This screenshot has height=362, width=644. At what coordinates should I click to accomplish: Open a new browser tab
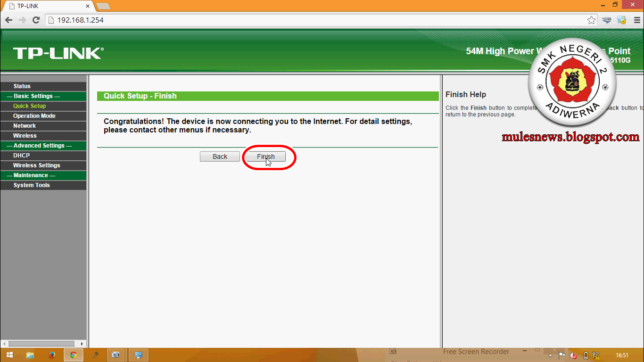[103, 6]
